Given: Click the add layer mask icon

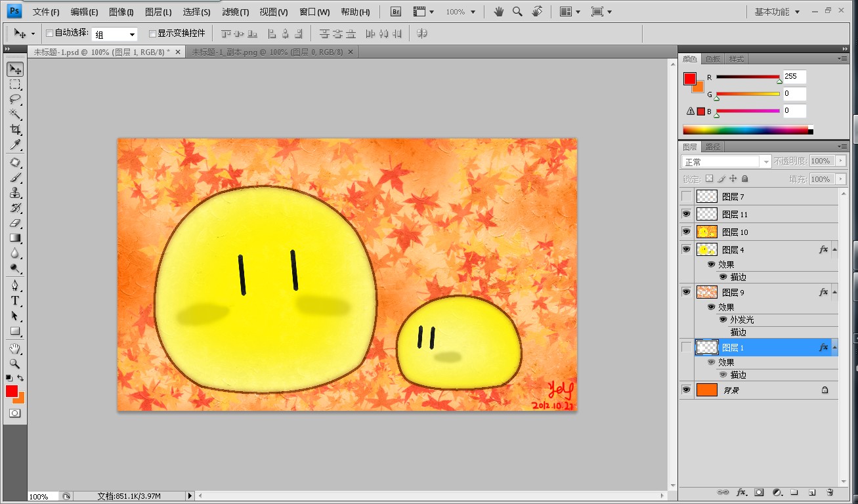Looking at the screenshot, I should [759, 492].
